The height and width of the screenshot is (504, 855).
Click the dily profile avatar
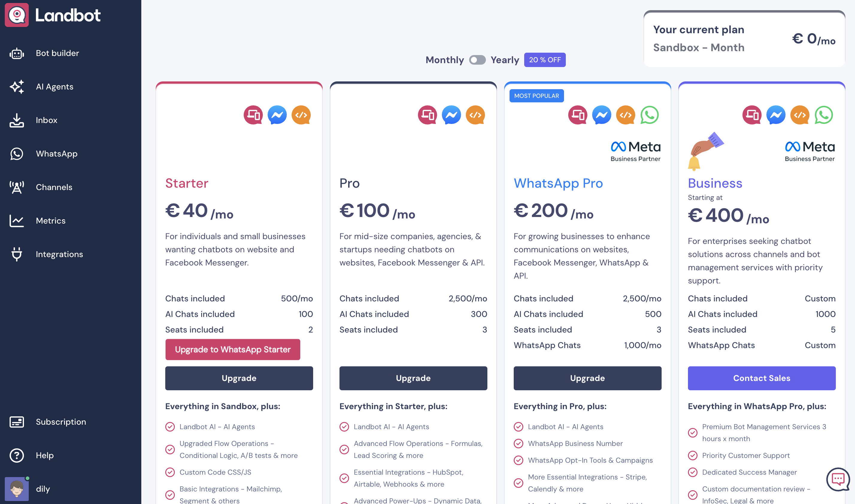coord(17,489)
